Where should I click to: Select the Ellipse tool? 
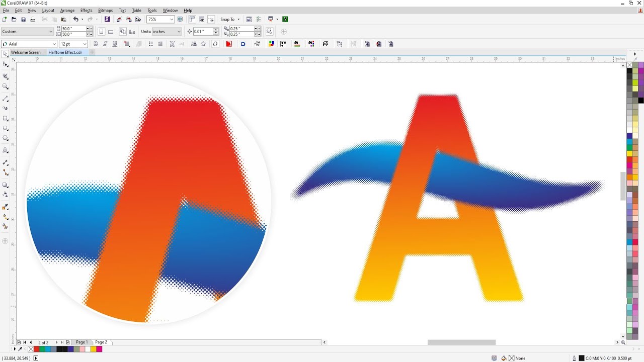tap(6, 128)
